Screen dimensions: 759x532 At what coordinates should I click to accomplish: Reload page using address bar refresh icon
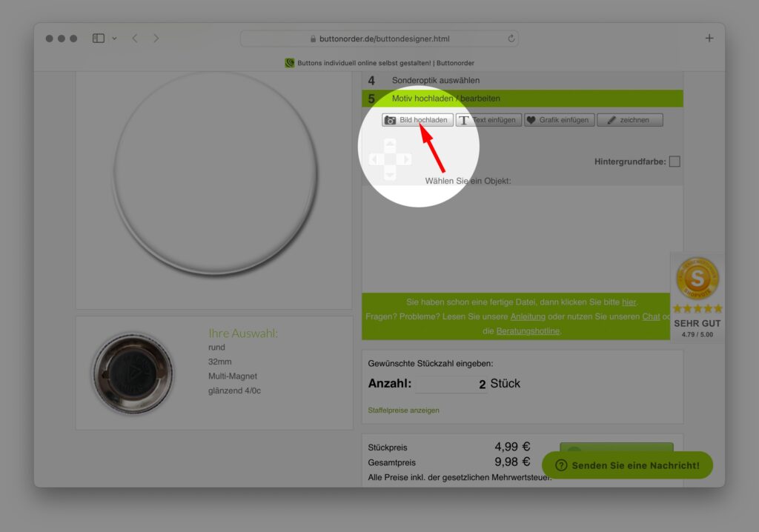[x=511, y=39]
